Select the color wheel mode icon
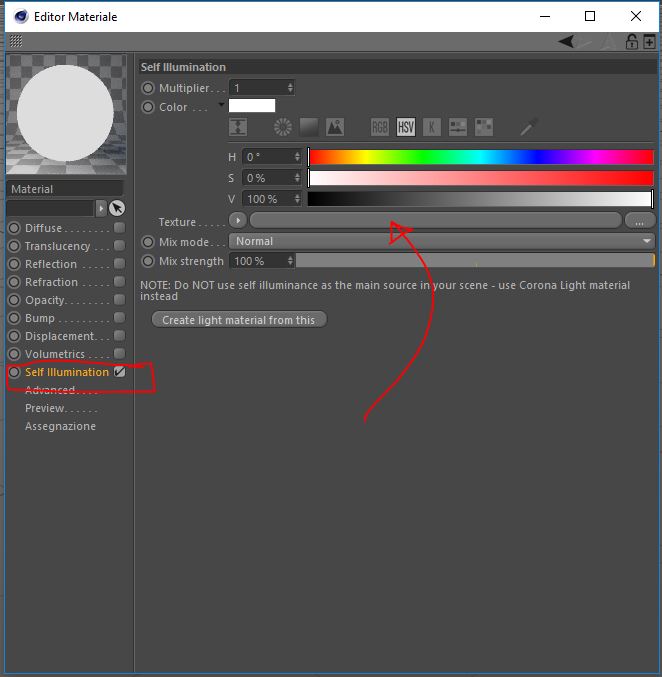 [x=283, y=127]
